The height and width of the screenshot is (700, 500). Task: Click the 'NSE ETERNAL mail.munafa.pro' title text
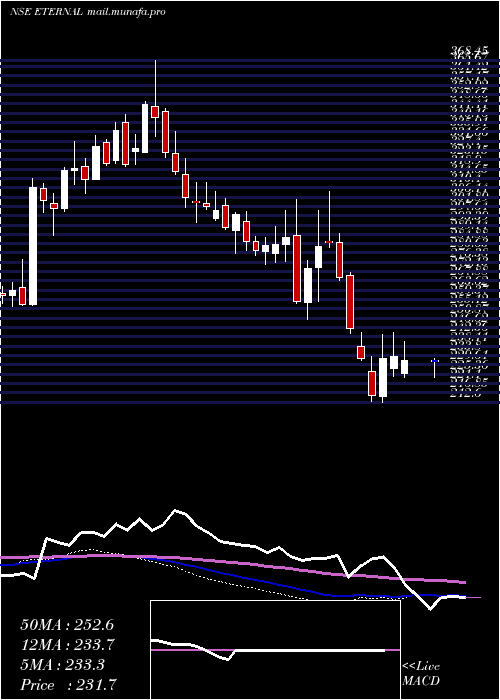88,12
